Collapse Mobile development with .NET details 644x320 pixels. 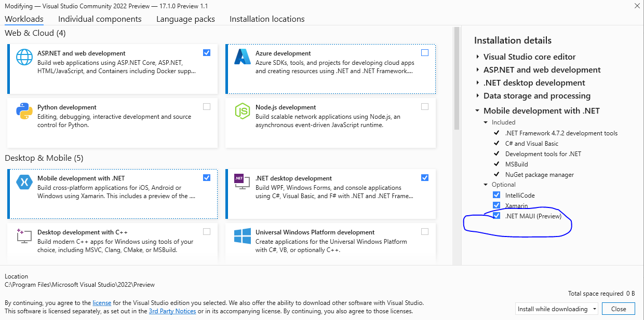(x=478, y=110)
